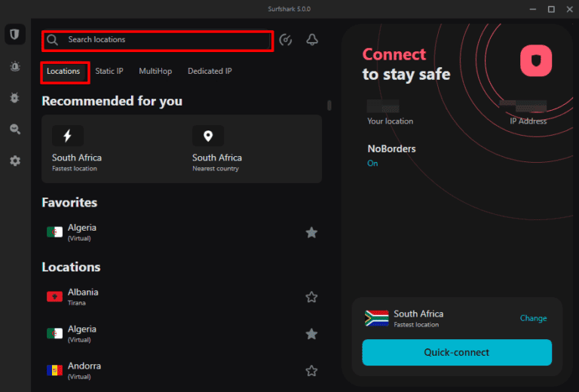
Task: Click the pink Surfshark shield logo
Action: [x=536, y=60]
